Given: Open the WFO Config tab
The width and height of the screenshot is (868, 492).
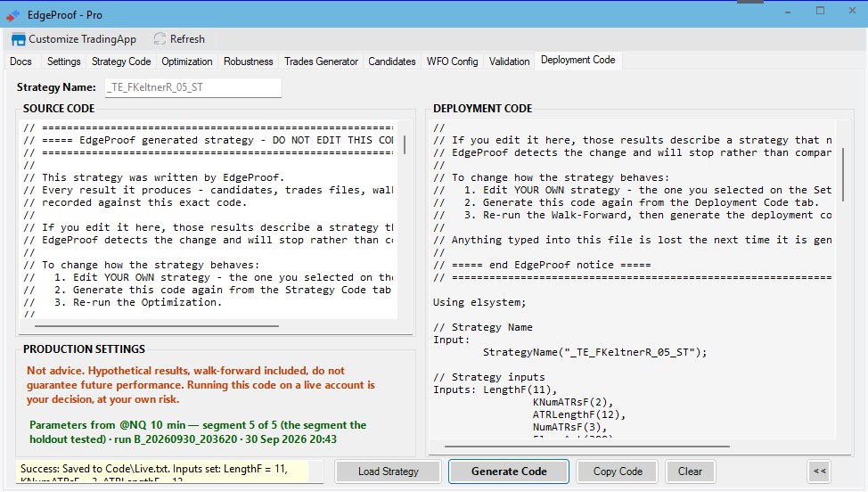Looking at the screenshot, I should 452,61.
